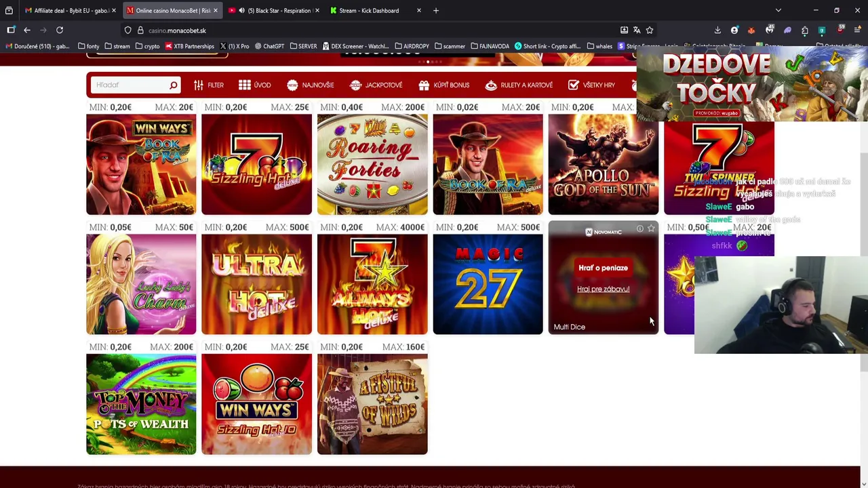The image size is (868, 488).
Task: Open the Lucky Lady's Charm deluxe game
Action: [141, 284]
